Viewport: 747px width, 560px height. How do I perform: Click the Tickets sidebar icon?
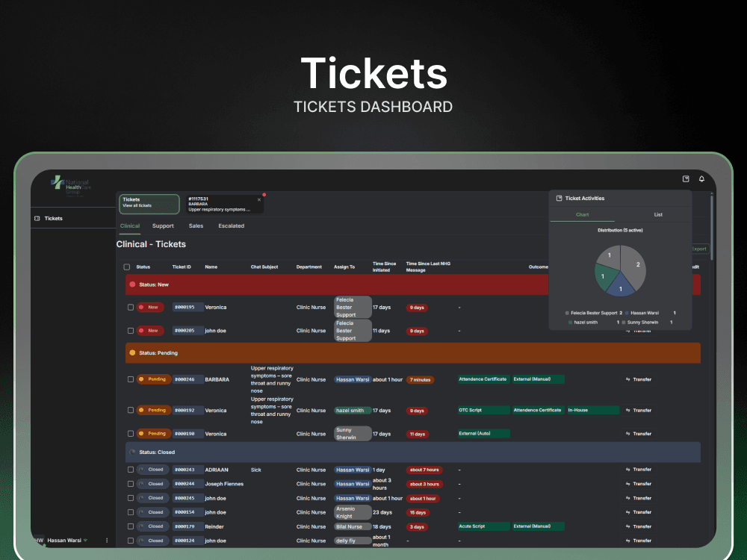click(37, 219)
